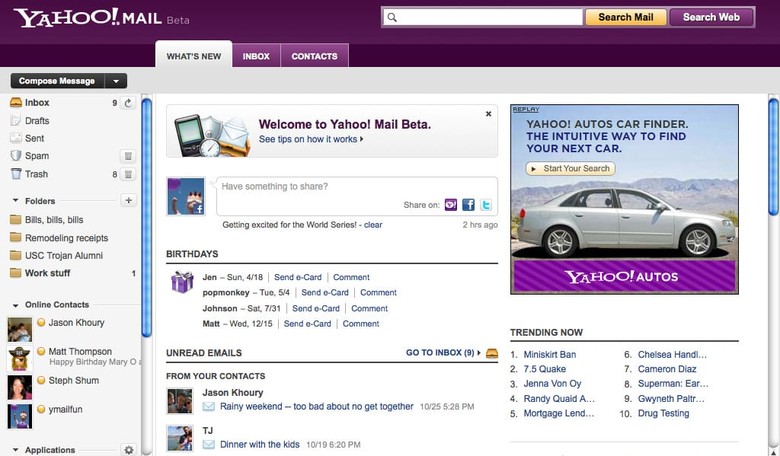Screen dimensions: 780x456
Task: Comment on Matt's birthday
Action: click(x=361, y=324)
